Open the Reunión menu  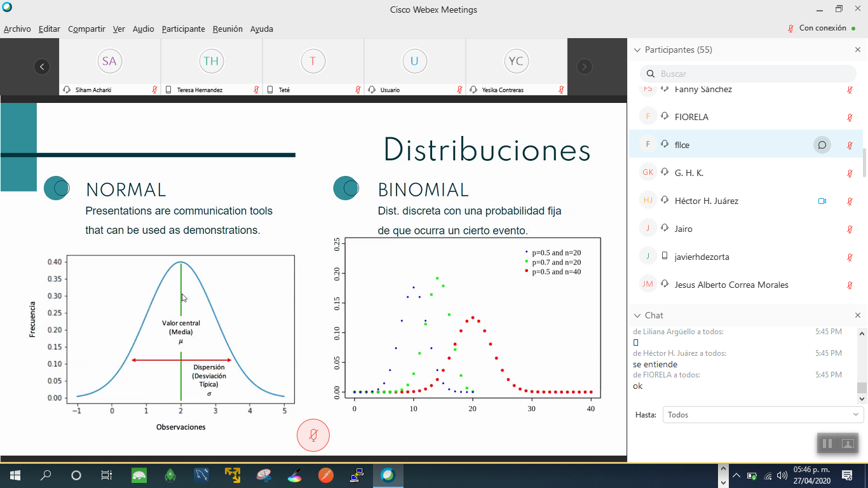click(x=227, y=29)
